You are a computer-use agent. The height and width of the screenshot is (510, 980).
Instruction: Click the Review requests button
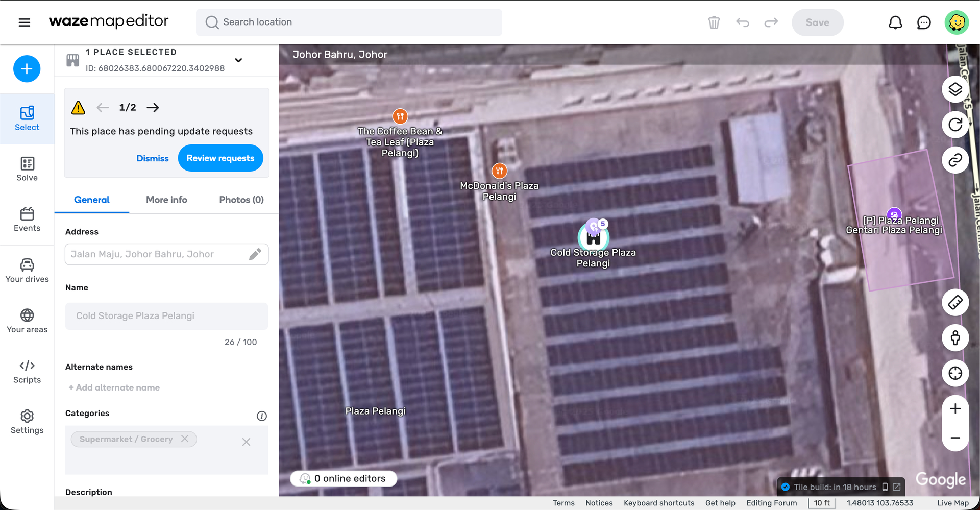(220, 158)
